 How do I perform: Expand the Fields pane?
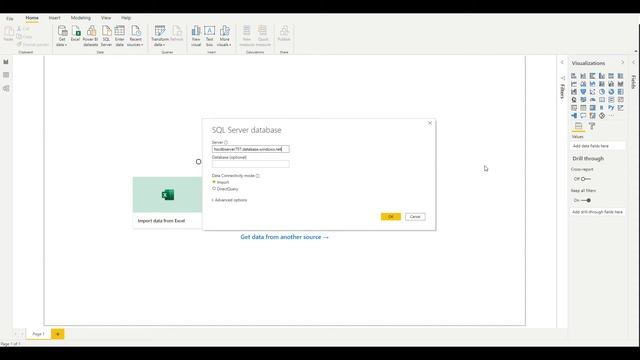point(633,62)
